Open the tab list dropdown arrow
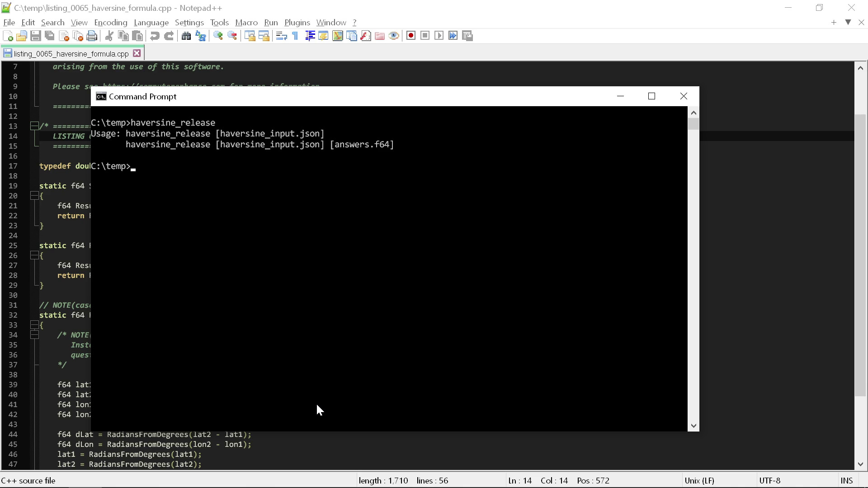The image size is (868, 488). [x=848, y=22]
